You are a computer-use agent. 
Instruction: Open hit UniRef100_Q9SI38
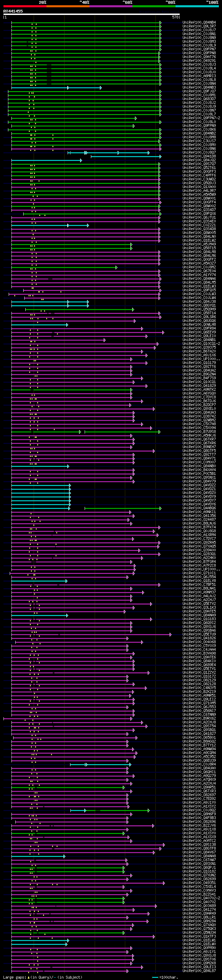pos(199,844)
